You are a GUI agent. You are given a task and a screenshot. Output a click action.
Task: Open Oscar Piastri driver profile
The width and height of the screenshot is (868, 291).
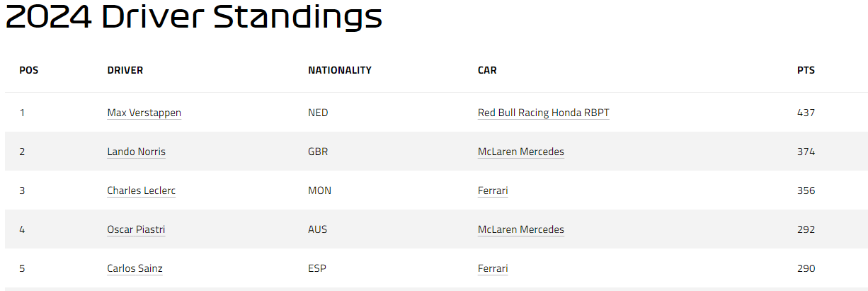tap(136, 229)
